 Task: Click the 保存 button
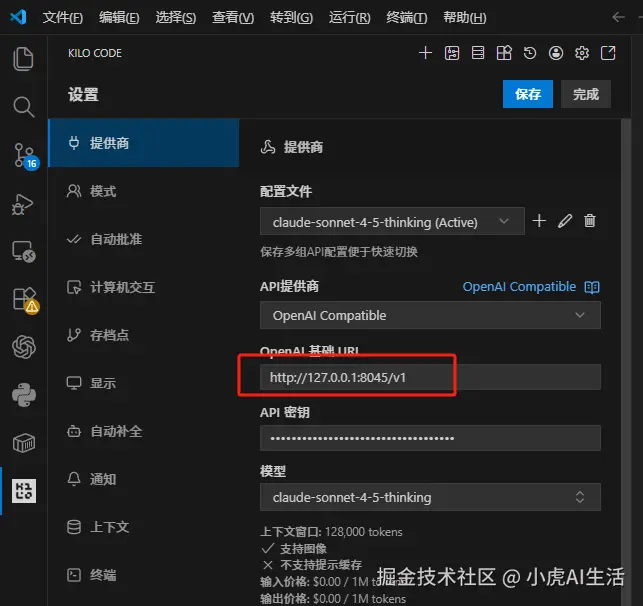click(528, 94)
